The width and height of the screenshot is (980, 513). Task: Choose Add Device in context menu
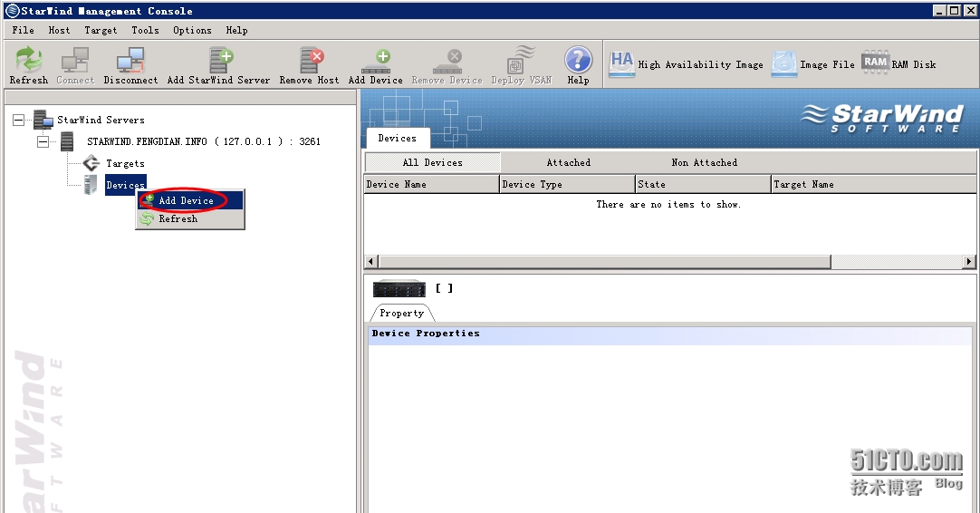click(190, 200)
